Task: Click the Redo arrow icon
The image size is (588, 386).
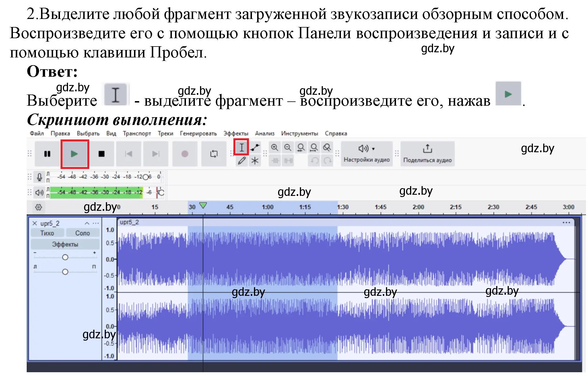Action: coord(327,161)
